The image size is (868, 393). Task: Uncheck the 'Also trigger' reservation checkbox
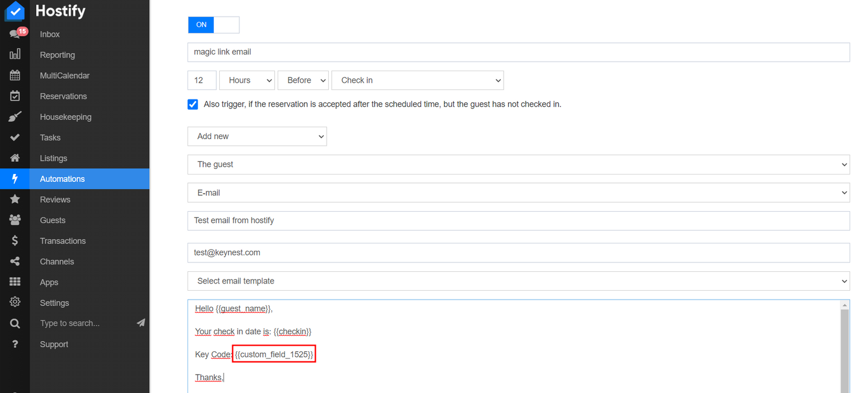(x=192, y=104)
